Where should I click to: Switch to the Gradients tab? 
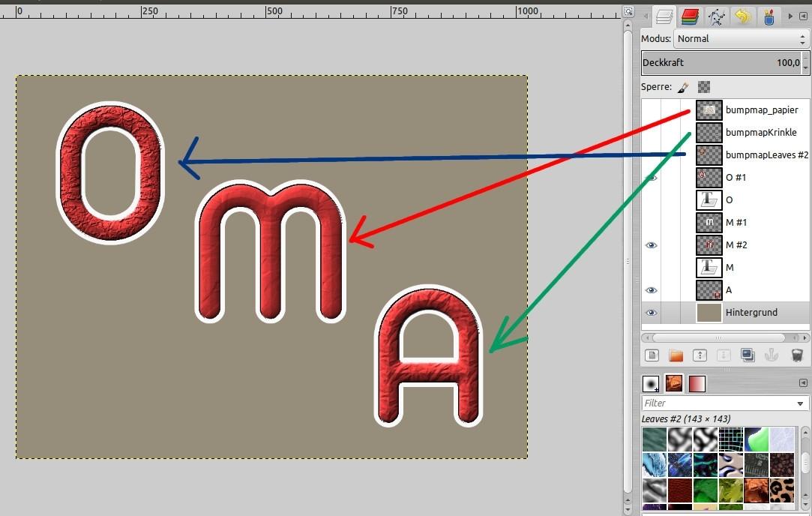pyautogui.click(x=697, y=384)
